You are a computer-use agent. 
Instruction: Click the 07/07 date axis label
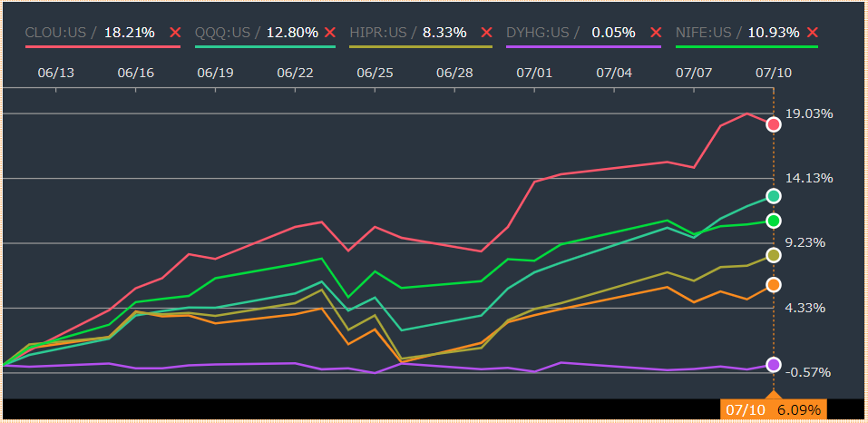(694, 74)
